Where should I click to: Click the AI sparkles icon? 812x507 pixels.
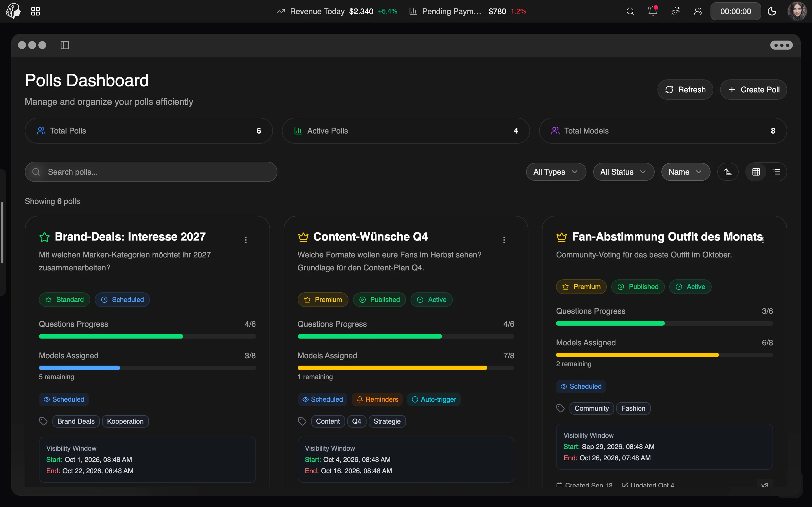coord(676,11)
